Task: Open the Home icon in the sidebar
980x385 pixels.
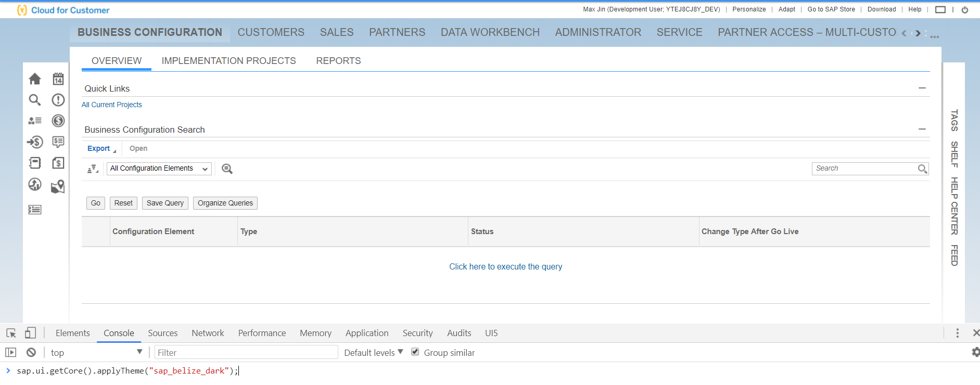Action: point(35,79)
